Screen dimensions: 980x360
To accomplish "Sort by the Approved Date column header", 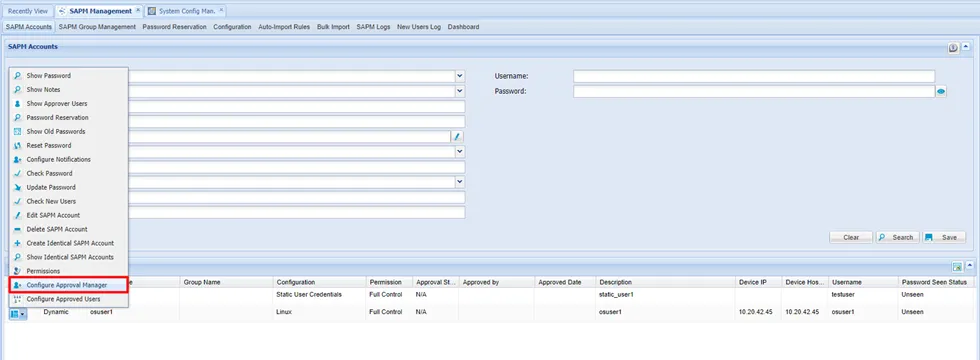I will coord(565,282).
